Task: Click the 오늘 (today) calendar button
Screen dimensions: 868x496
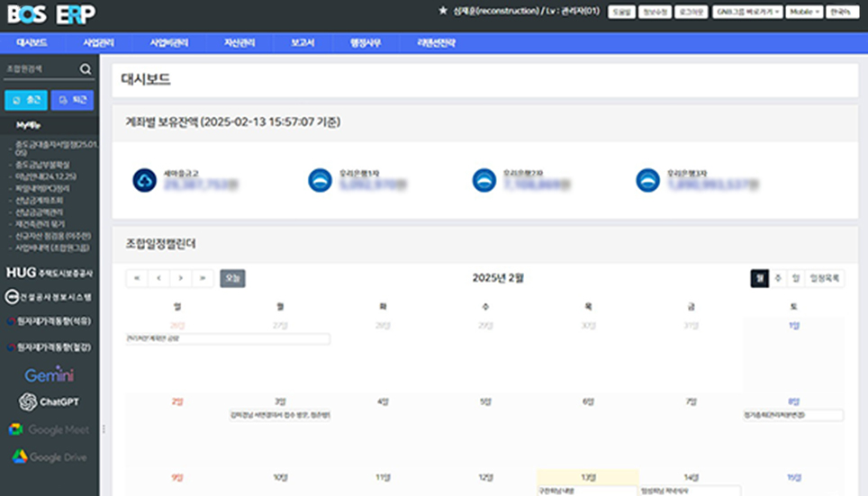Action: [x=232, y=279]
